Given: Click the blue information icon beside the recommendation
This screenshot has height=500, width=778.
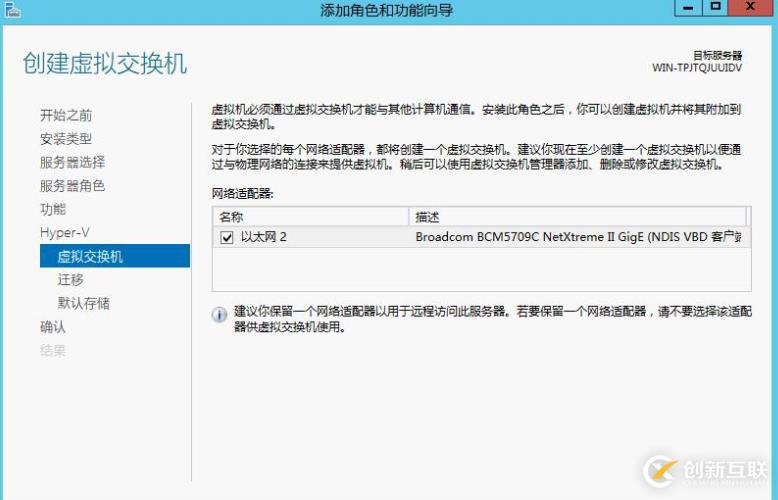Looking at the screenshot, I should [219, 315].
